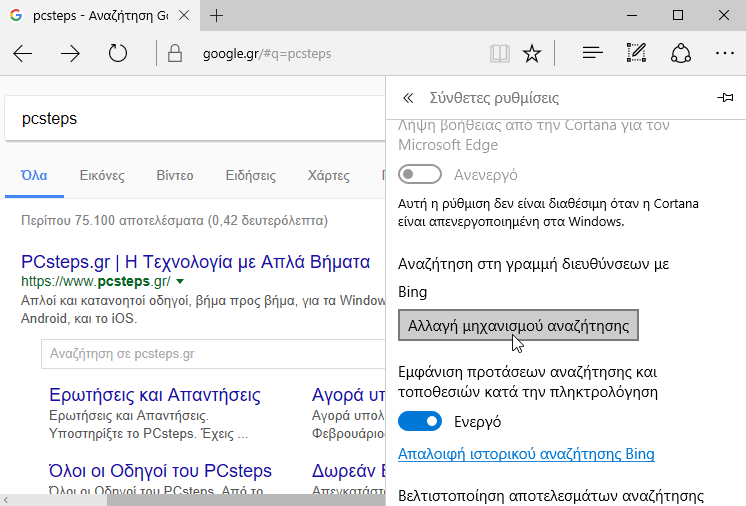The height and width of the screenshot is (506, 746).
Task: Open the Χάρτες tab
Action: click(x=328, y=176)
